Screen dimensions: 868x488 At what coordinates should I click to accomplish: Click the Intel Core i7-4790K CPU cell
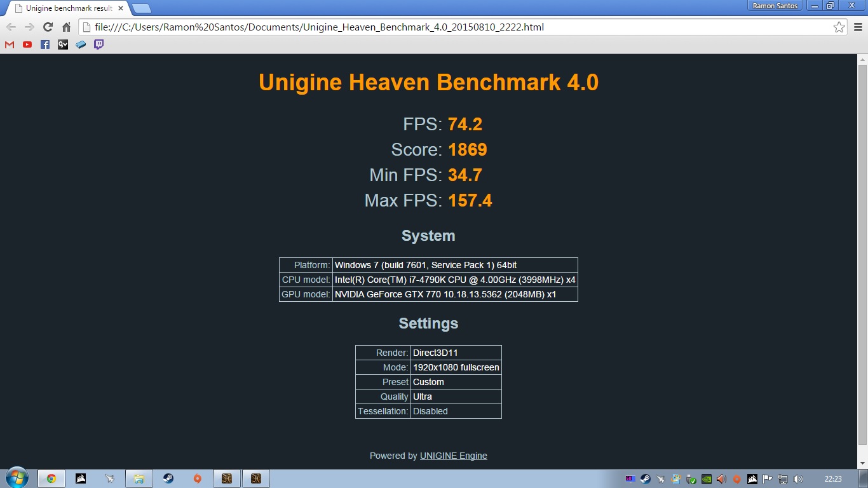[455, 280]
